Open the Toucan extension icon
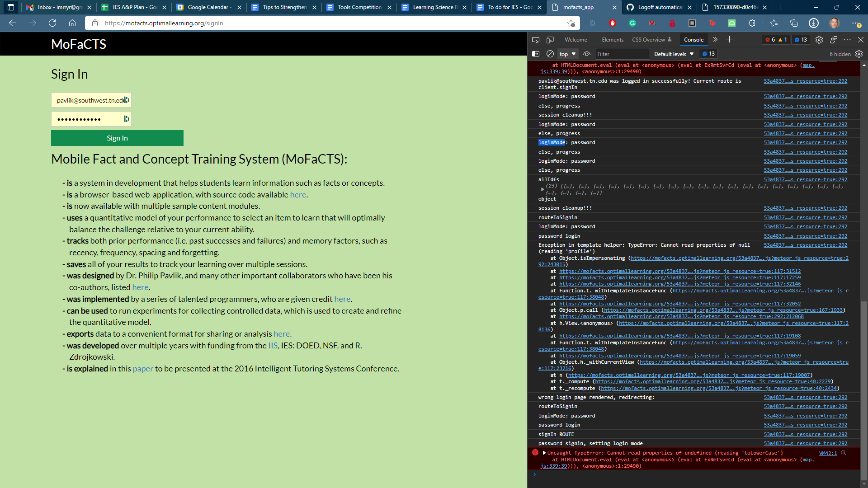Screen dimensions: 868x488 click(x=712, y=23)
